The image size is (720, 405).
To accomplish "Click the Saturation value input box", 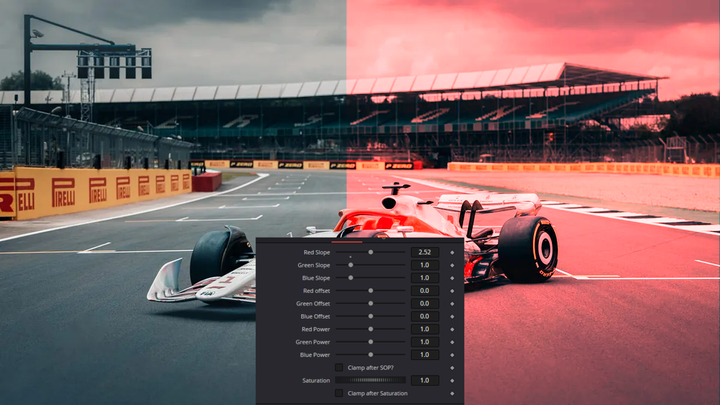I will pyautogui.click(x=424, y=381).
